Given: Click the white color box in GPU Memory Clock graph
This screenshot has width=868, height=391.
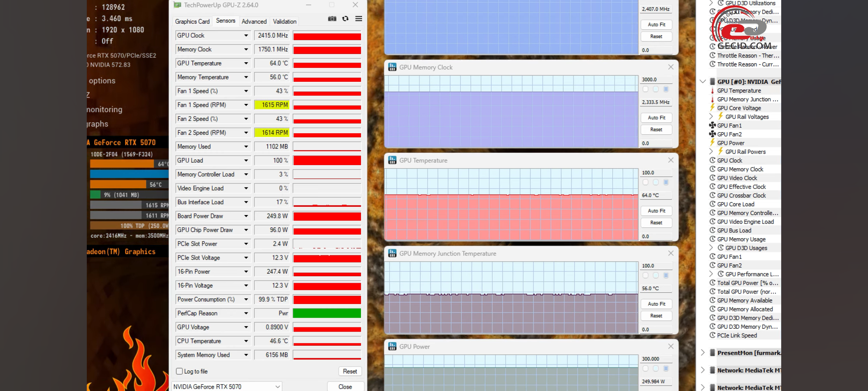Looking at the screenshot, I should tap(646, 89).
